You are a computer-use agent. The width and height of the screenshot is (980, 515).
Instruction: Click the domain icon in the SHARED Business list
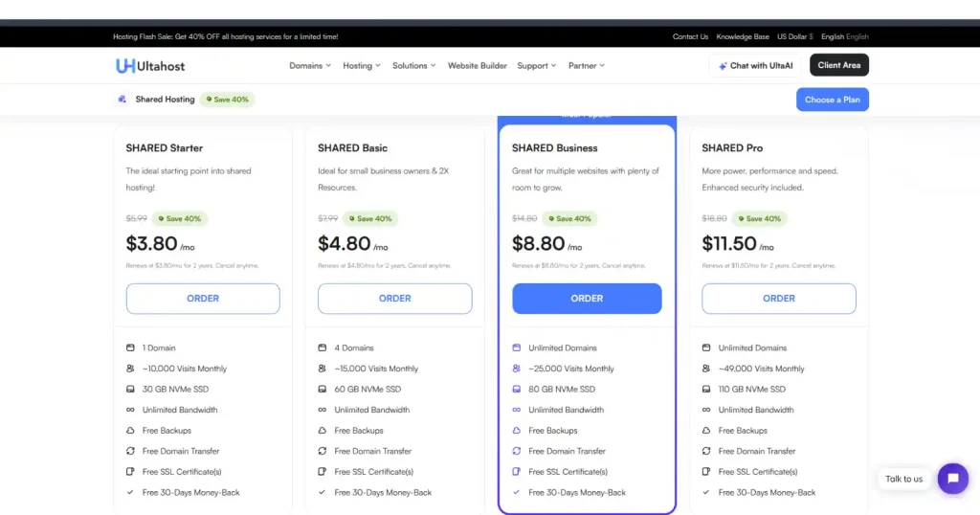pyautogui.click(x=516, y=347)
